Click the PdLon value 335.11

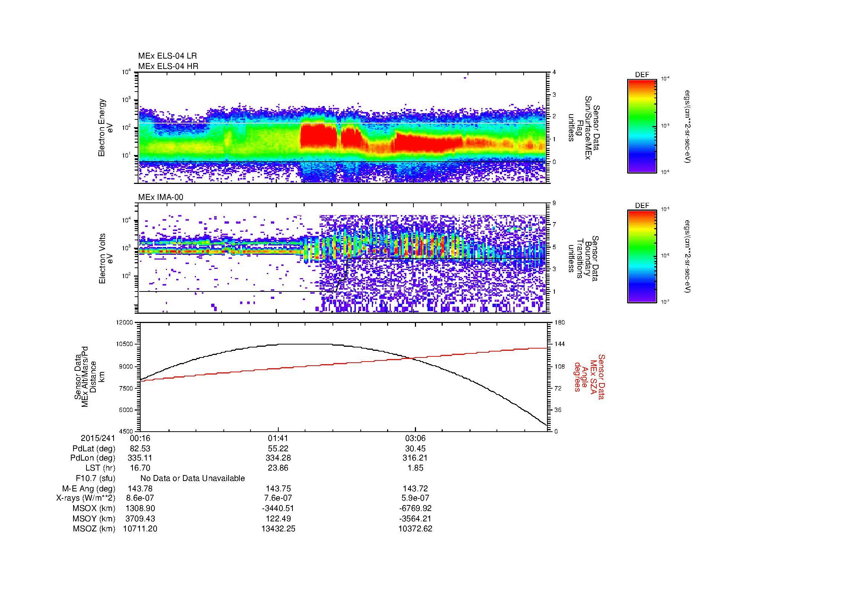[140, 458]
